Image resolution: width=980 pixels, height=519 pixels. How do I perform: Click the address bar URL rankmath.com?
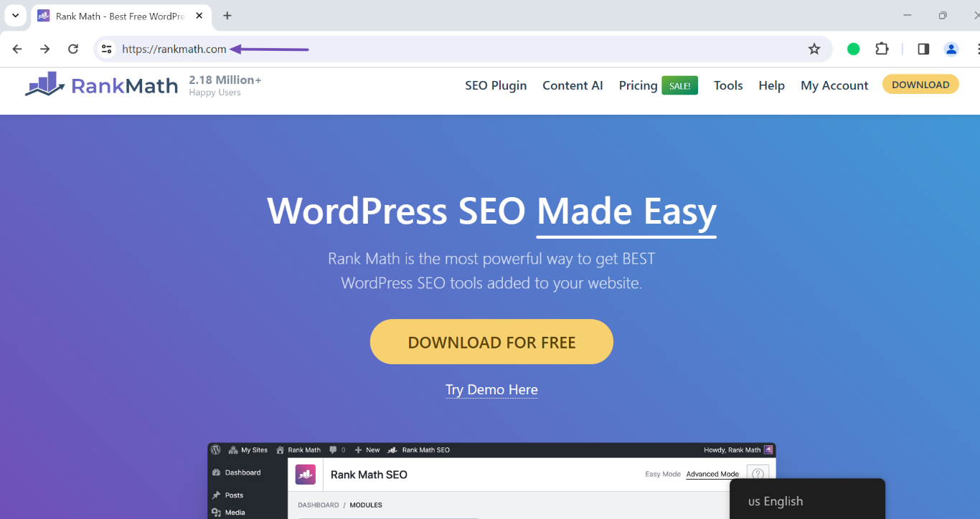tap(174, 49)
